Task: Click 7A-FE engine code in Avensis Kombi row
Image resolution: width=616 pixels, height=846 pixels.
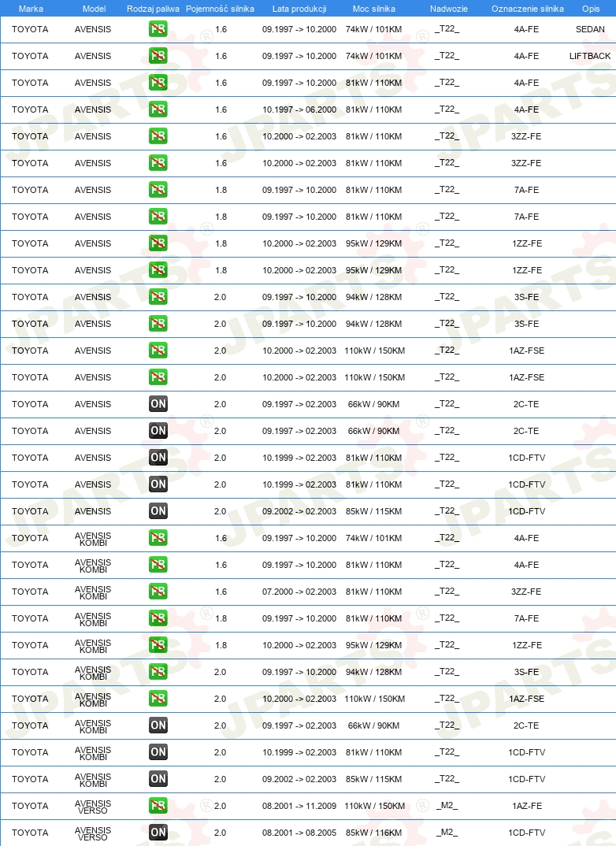Action: coord(526,618)
